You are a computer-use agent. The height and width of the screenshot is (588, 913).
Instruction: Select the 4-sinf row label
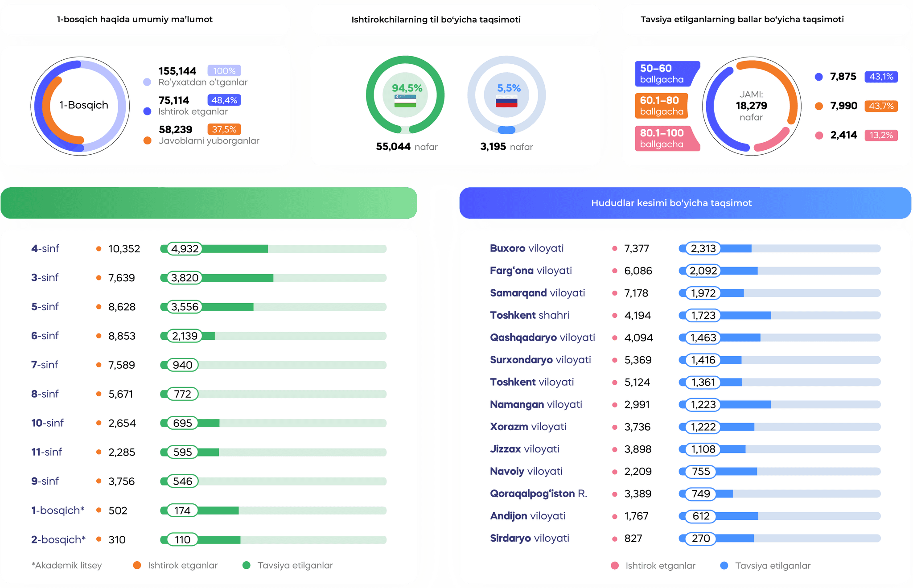[x=45, y=249]
